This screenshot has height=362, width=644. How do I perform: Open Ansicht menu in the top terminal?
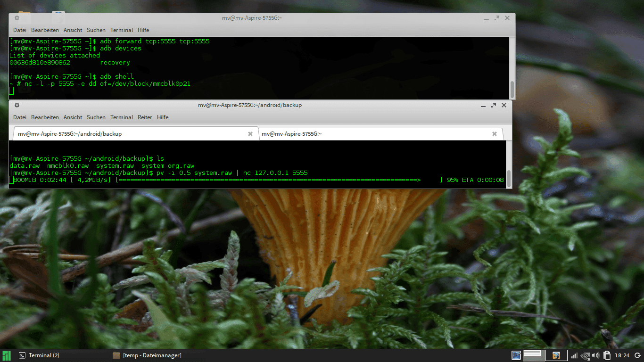pyautogui.click(x=73, y=30)
